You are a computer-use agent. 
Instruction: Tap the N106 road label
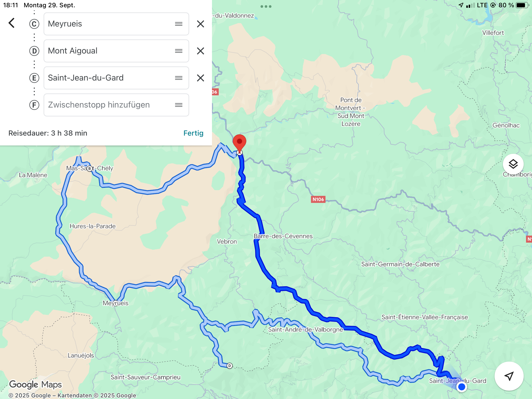click(x=318, y=199)
